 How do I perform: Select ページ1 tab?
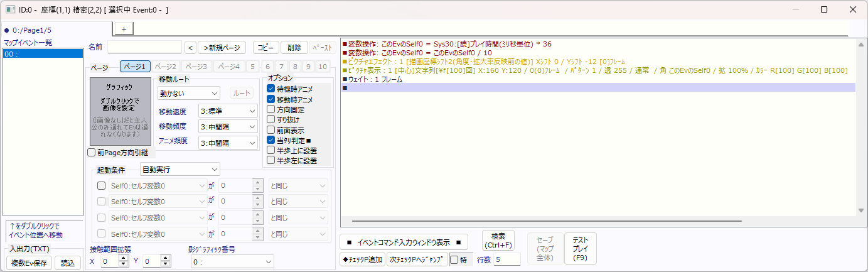pos(134,67)
